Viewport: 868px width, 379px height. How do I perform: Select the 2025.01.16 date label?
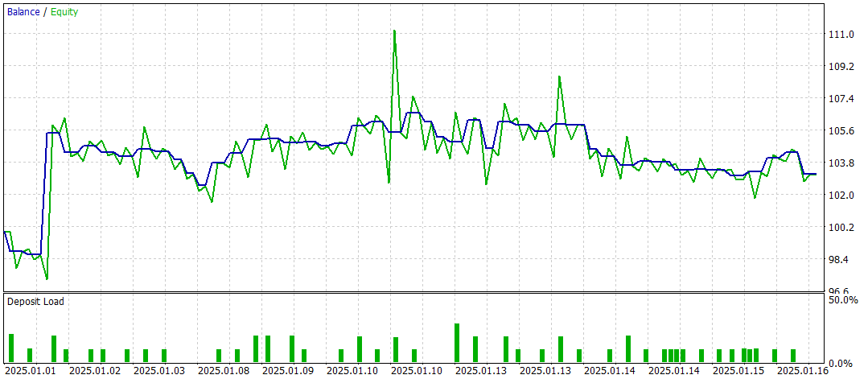pyautogui.click(x=802, y=370)
